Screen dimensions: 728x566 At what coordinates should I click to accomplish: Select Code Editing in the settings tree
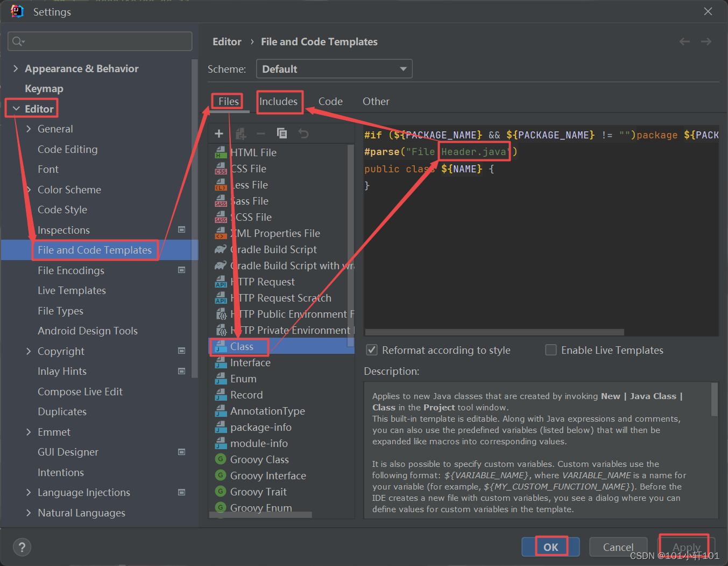point(68,149)
